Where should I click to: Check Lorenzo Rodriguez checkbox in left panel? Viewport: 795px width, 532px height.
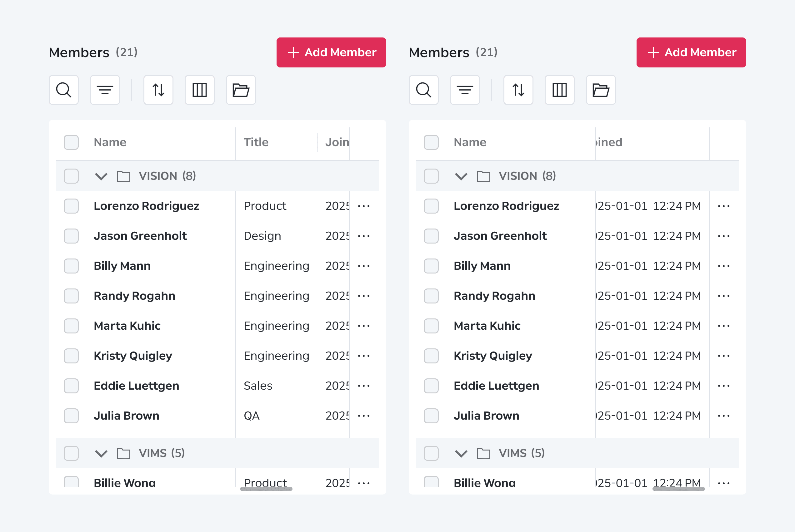pos(71,206)
